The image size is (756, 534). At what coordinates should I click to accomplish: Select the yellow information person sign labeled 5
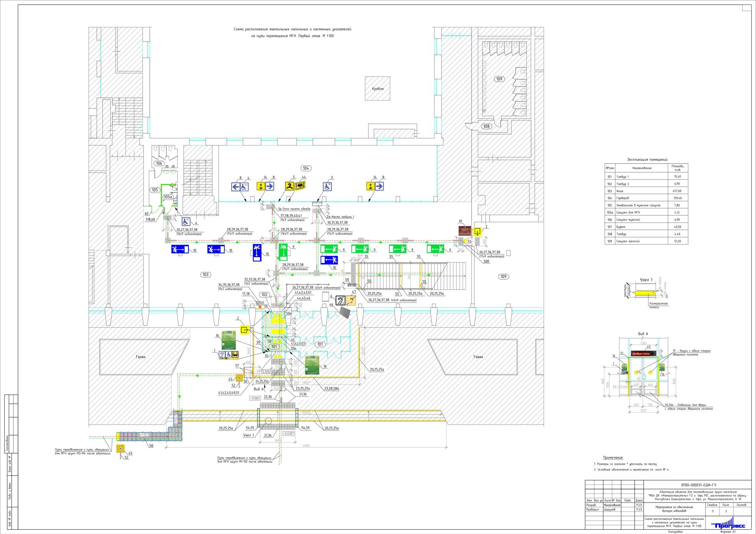[x=290, y=186]
